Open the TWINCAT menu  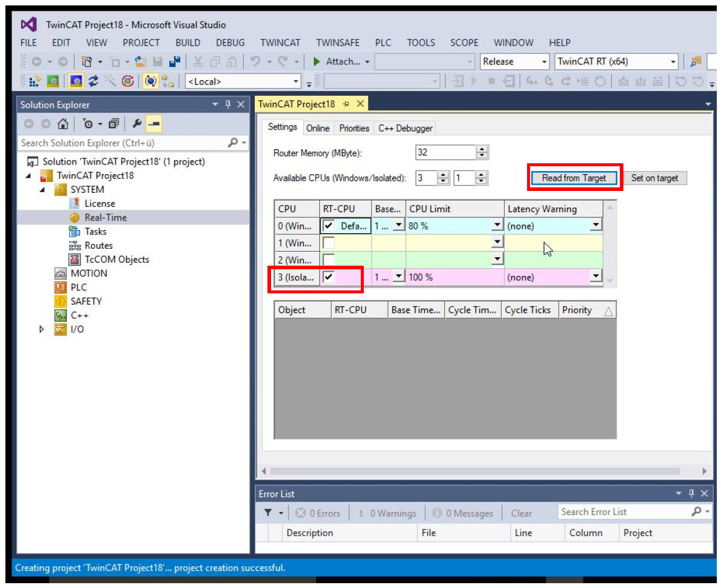pos(280,43)
